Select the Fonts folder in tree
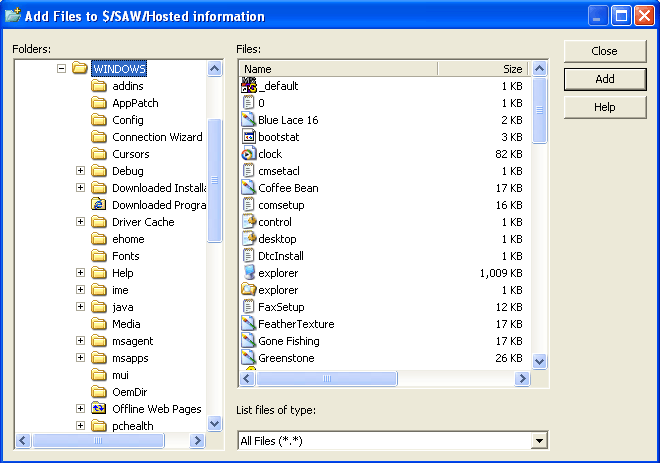This screenshot has height=463, width=660. [x=125, y=256]
